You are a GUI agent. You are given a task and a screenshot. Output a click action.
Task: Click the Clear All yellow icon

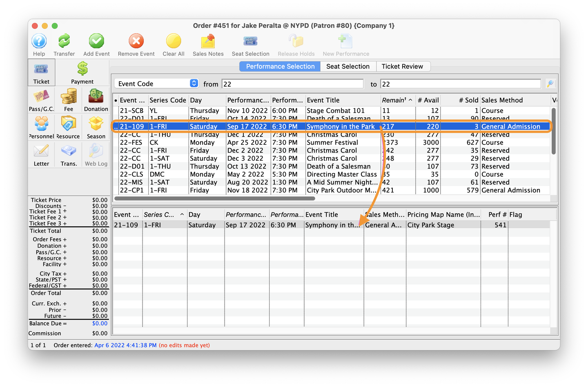[x=174, y=41]
